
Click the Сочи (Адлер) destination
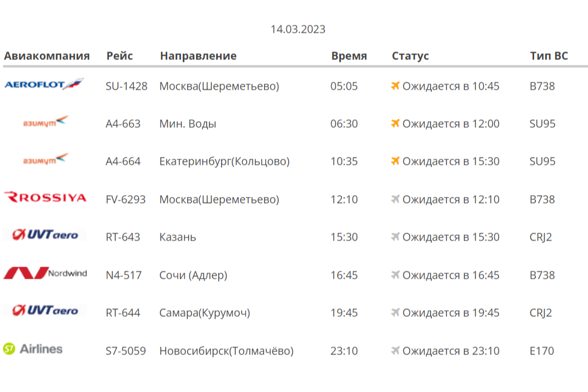point(194,275)
